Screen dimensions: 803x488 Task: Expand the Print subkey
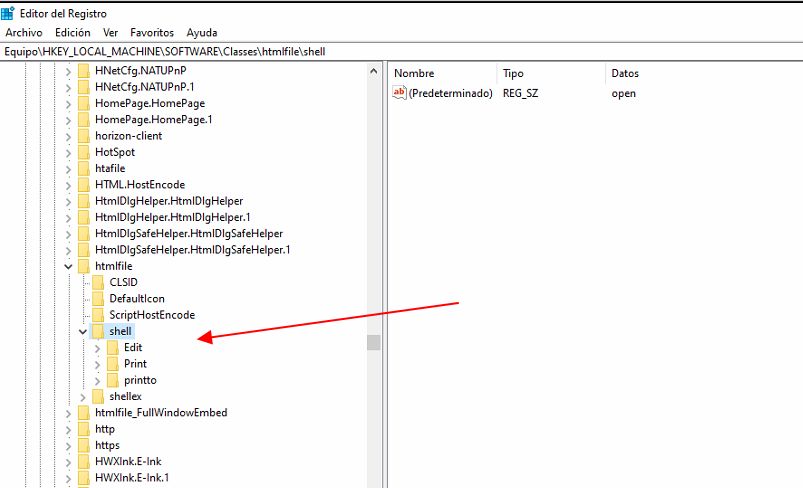[x=97, y=365]
